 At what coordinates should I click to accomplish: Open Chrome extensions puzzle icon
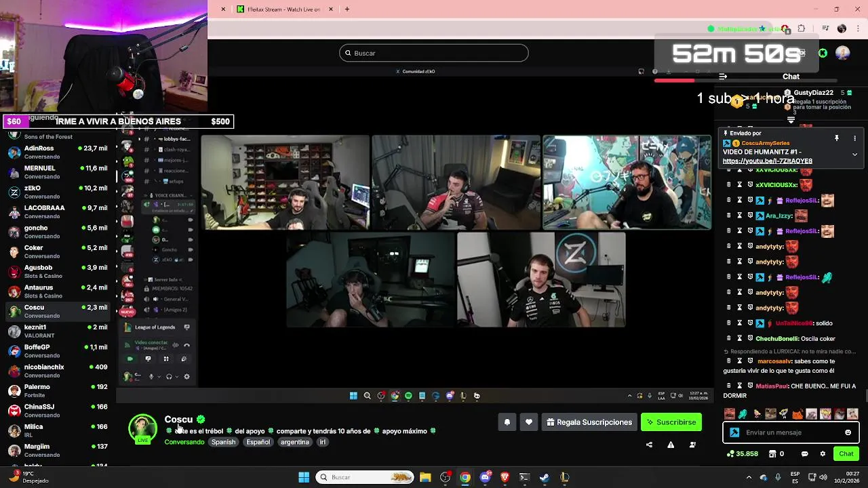[x=801, y=28]
